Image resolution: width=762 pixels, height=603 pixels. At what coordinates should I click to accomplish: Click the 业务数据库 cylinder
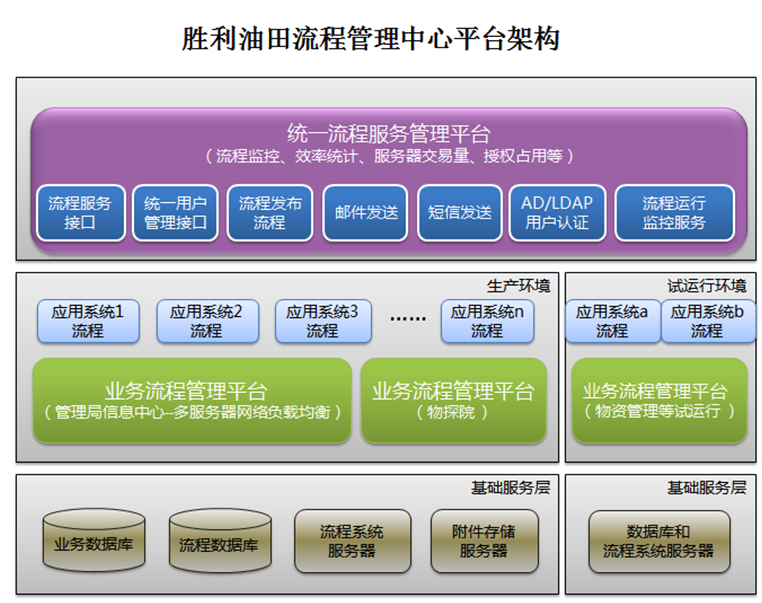[94, 540]
